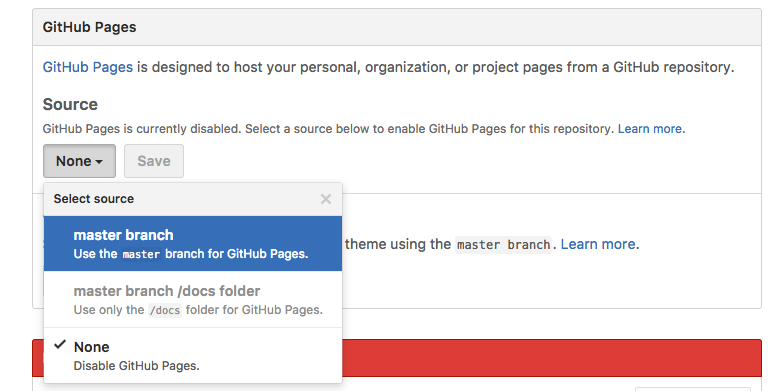
Task: Open the GitHub Pages link in description
Action: click(87, 67)
